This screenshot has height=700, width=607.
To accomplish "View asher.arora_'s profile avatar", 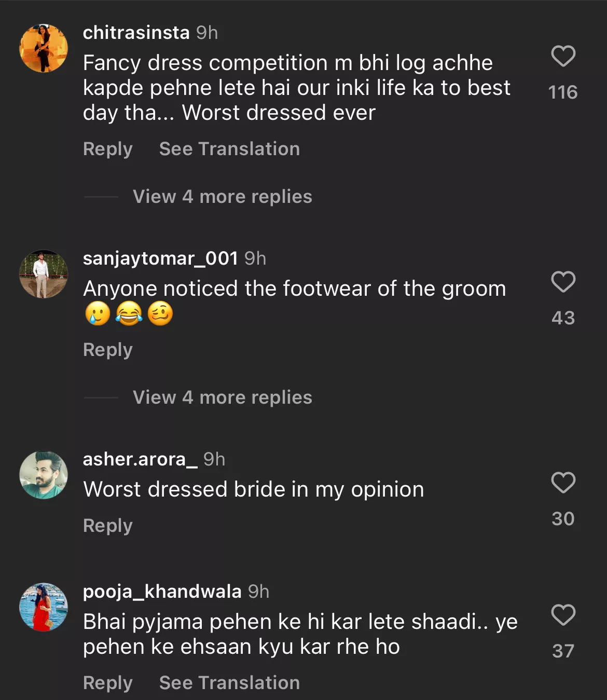I will pos(44,475).
